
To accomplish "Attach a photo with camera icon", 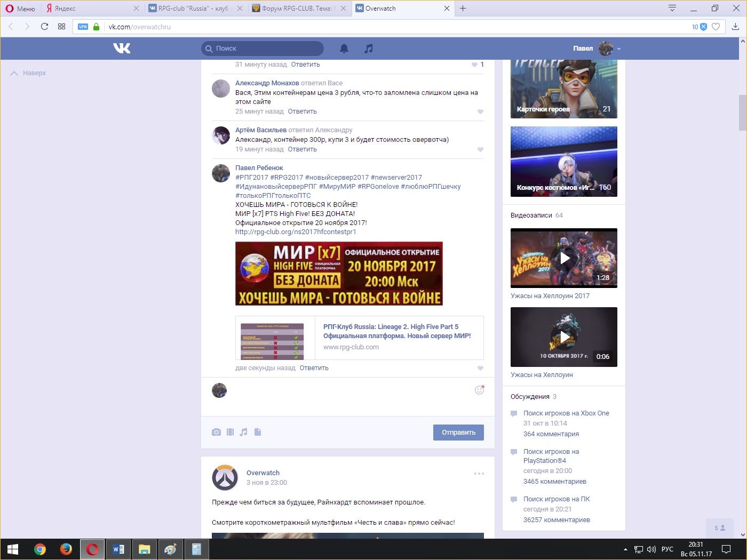I will coord(216,432).
